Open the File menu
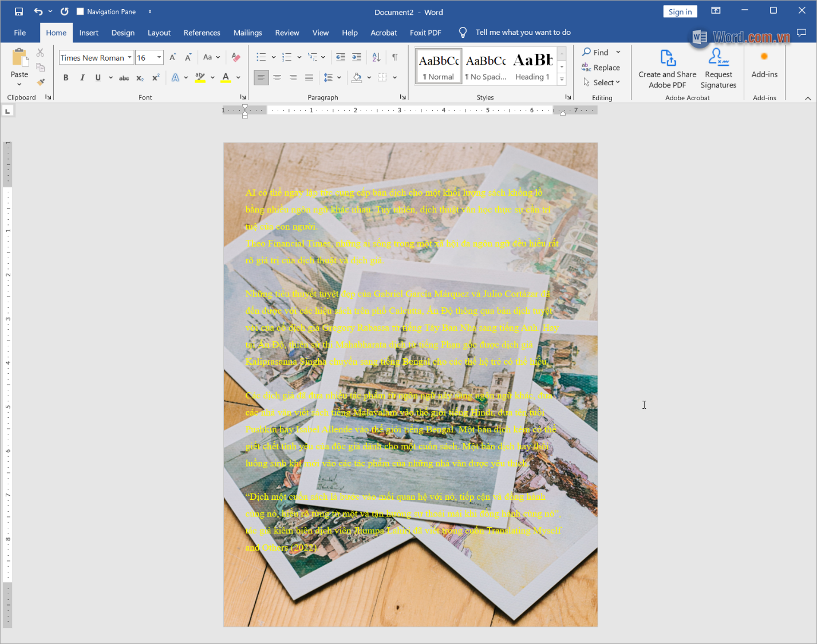 pos(20,33)
